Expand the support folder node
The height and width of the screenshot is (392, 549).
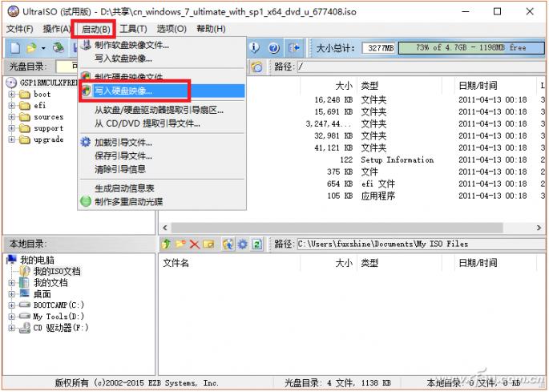(x=11, y=128)
